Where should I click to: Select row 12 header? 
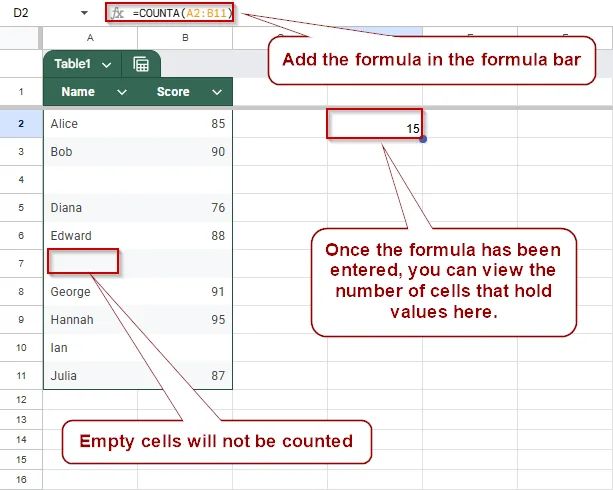click(21, 400)
